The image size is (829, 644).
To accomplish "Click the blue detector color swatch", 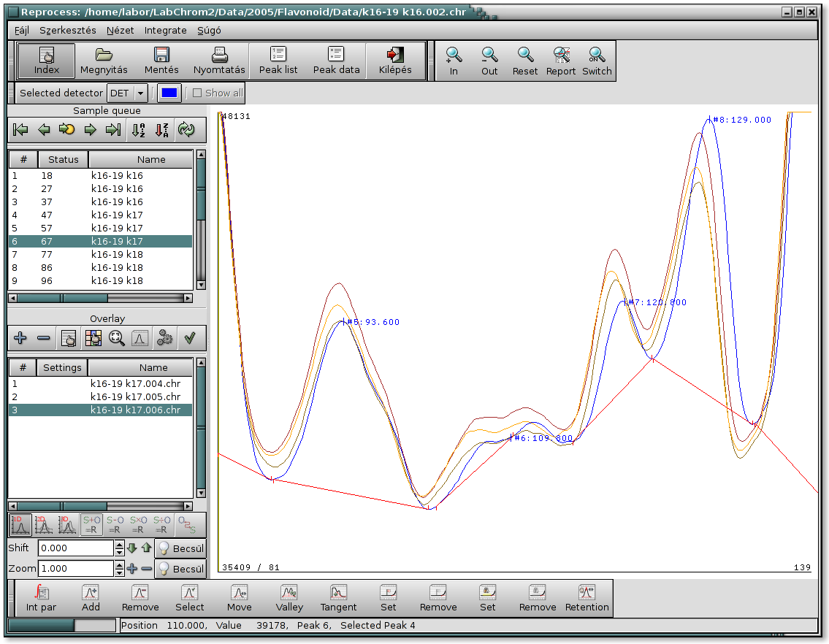I will [169, 93].
